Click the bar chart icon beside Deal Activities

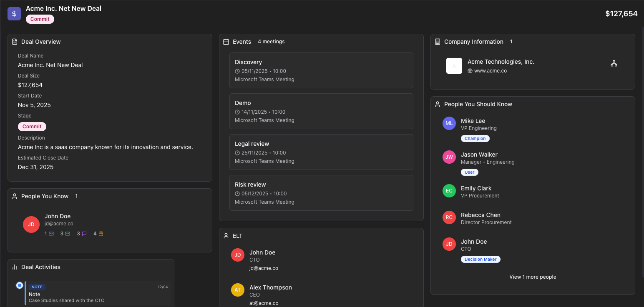tap(15, 267)
